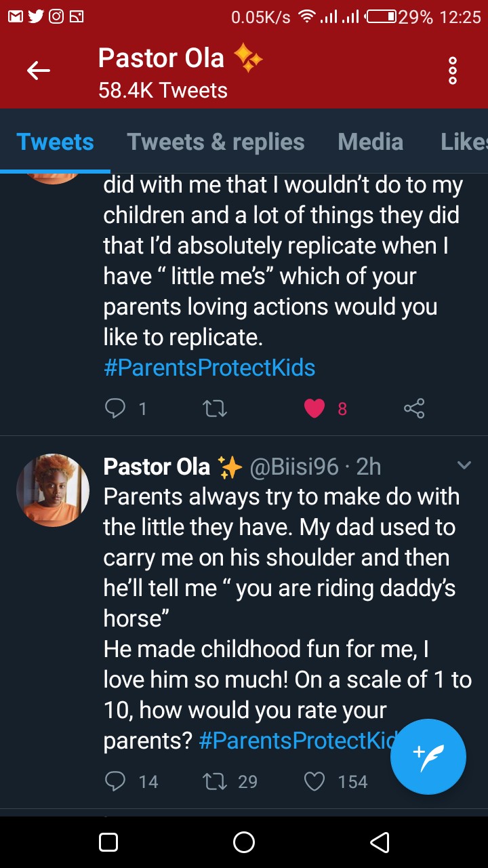Viewport: 488px width, 868px height.
Task: Open the three-dot overflow menu
Action: point(453,71)
